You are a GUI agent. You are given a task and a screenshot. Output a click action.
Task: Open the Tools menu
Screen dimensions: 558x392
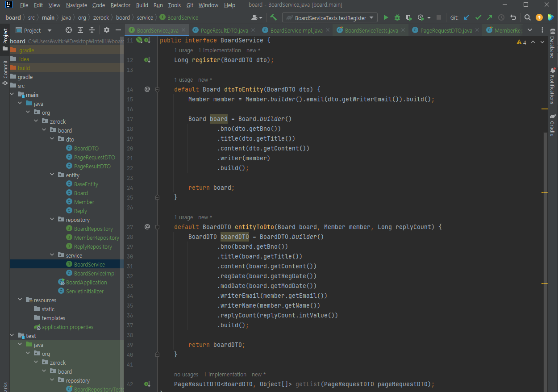tap(175, 5)
